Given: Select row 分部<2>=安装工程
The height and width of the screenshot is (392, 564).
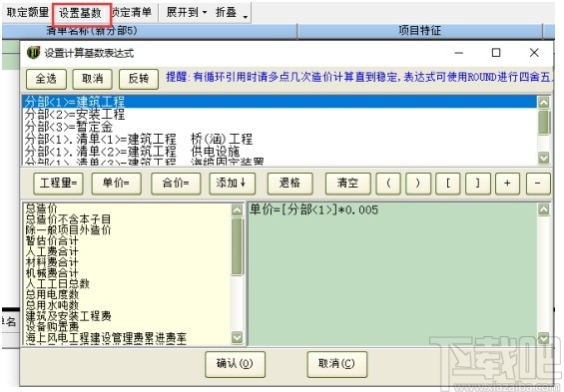Looking at the screenshot, I should pos(280,115).
